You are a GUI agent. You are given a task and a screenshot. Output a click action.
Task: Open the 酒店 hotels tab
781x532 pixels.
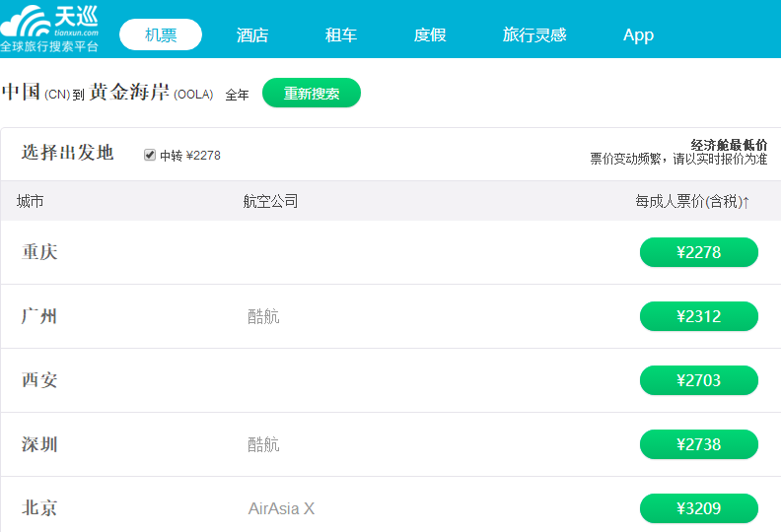coord(252,34)
